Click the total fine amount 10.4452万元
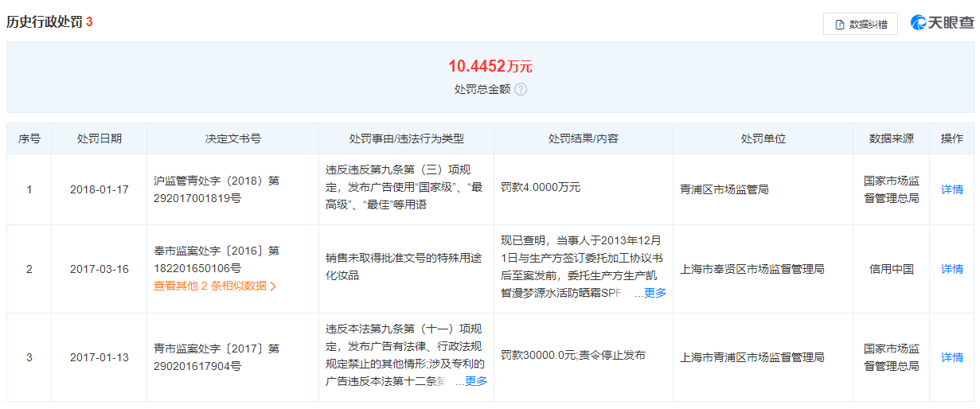Screen dimensions: 980x409 [490, 66]
